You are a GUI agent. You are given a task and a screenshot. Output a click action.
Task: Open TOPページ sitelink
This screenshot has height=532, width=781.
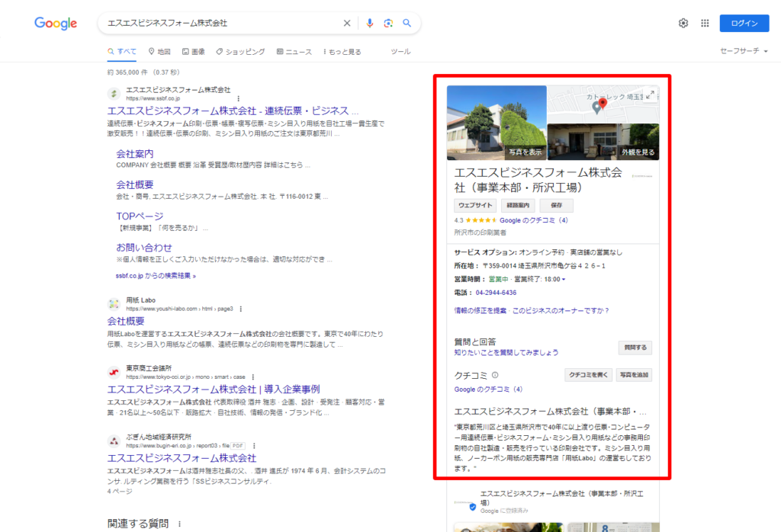(x=140, y=216)
